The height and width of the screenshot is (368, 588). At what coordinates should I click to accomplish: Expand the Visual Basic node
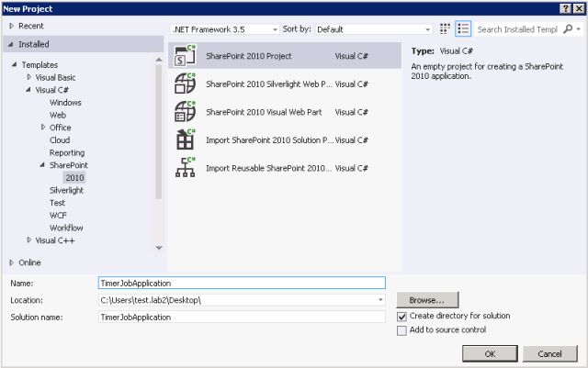(28, 77)
